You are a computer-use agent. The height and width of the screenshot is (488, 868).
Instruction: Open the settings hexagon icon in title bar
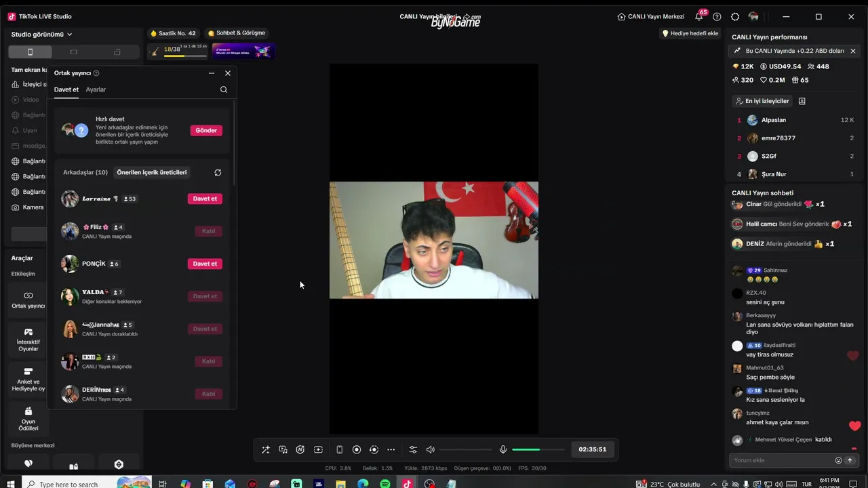click(x=735, y=17)
